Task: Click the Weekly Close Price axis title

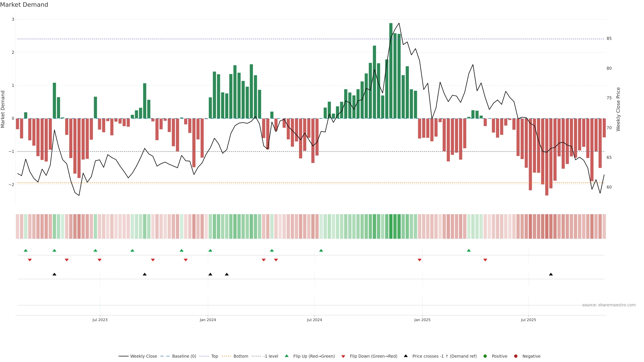Action: [618, 109]
